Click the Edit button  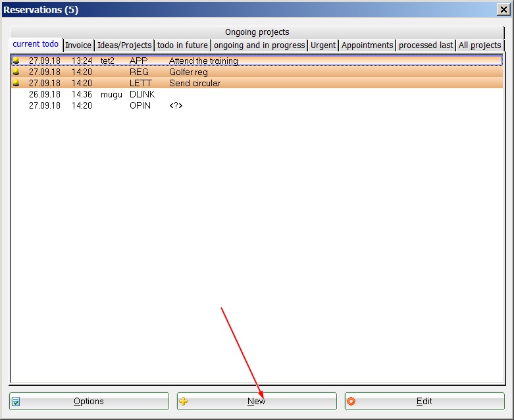click(x=424, y=402)
